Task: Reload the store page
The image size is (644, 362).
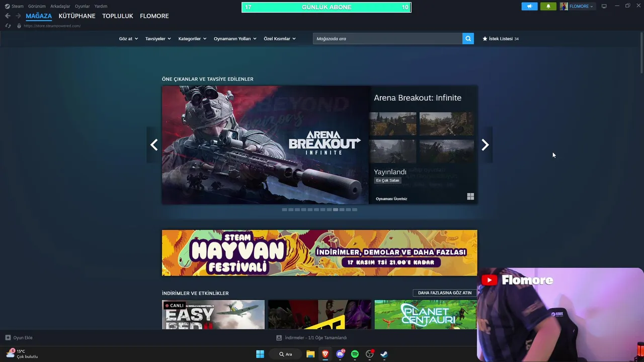Action: (x=8, y=26)
